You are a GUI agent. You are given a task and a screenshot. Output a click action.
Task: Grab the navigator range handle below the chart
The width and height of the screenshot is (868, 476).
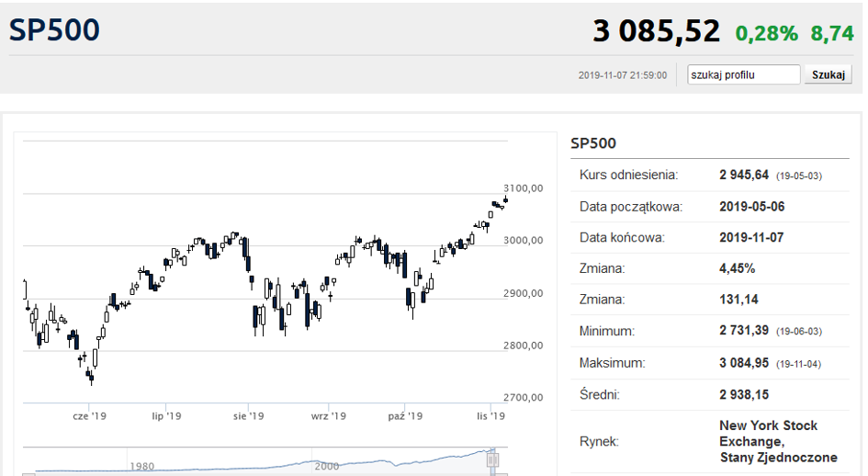coord(492,460)
